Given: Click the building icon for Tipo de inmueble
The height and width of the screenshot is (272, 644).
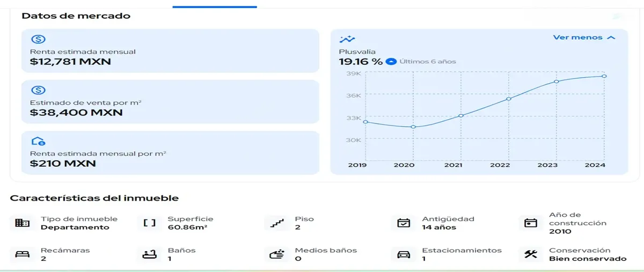Looking at the screenshot, I should point(22,223).
